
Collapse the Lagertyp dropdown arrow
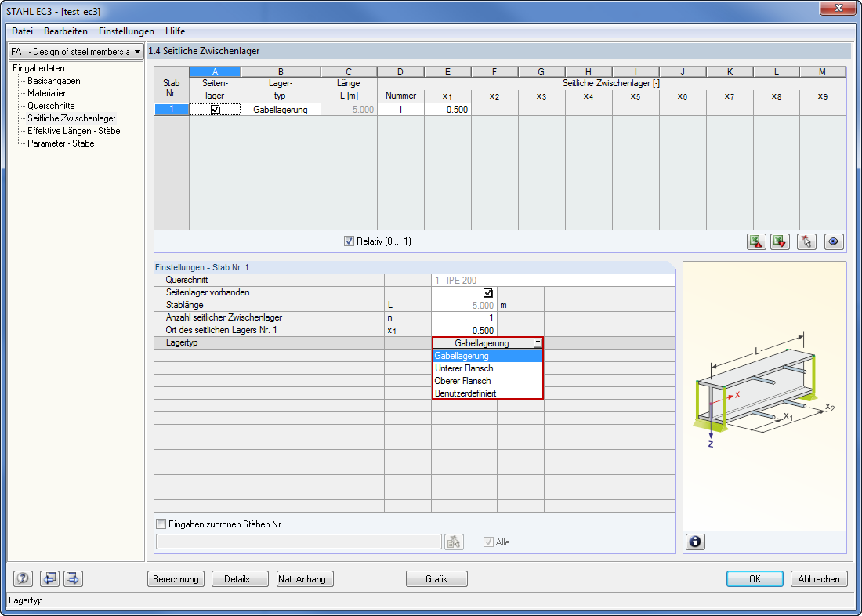[537, 342]
